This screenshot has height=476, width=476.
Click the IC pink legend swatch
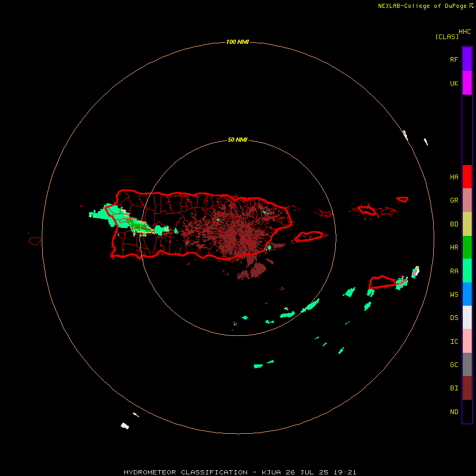pyautogui.click(x=467, y=341)
